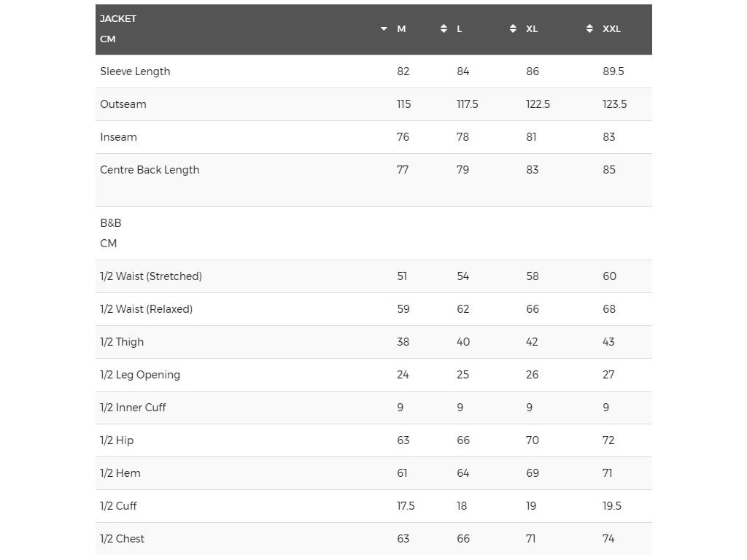
Task: Click the 1/2 Chest row label
Action: (x=123, y=539)
